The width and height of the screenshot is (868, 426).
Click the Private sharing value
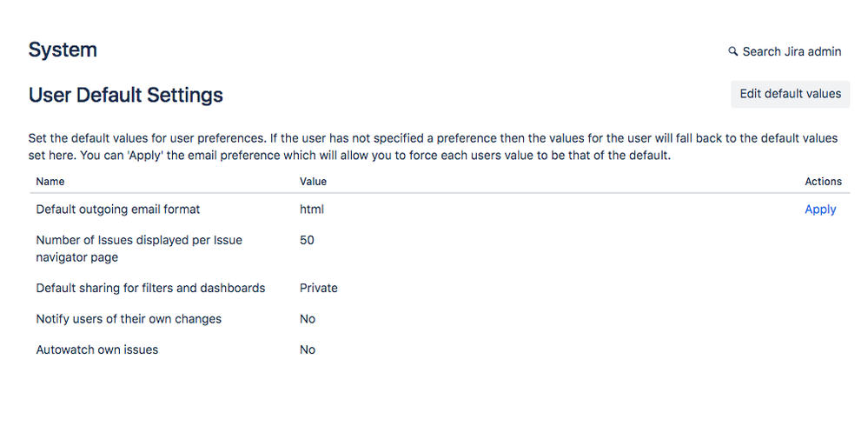319,288
